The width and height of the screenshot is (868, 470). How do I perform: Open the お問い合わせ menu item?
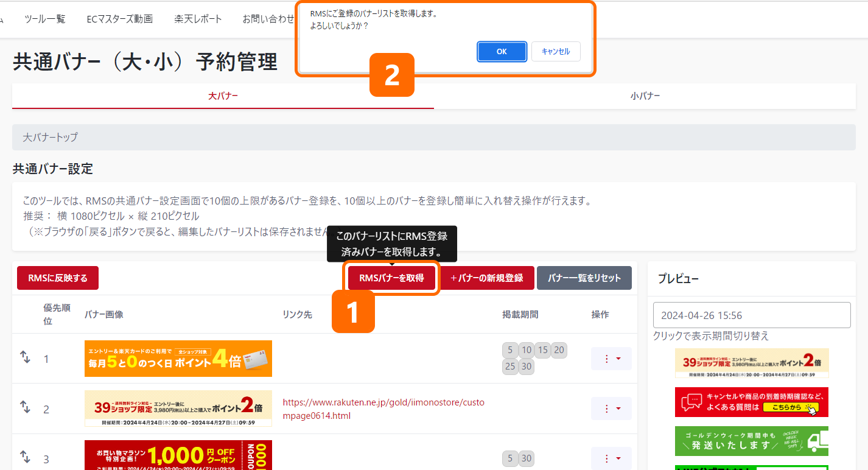[x=268, y=19]
